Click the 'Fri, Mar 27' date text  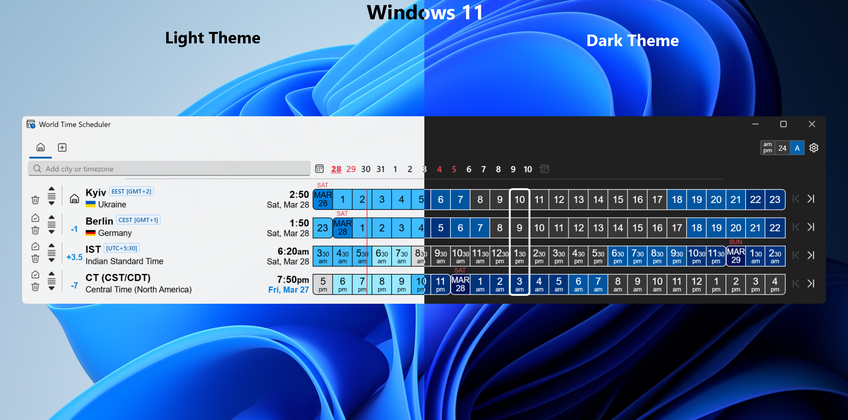pyautogui.click(x=289, y=290)
